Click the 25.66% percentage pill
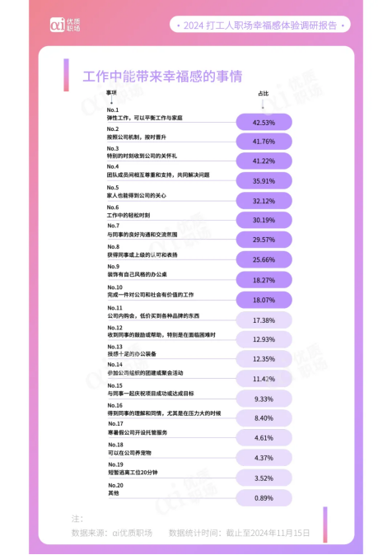The image size is (392, 555). 264,260
